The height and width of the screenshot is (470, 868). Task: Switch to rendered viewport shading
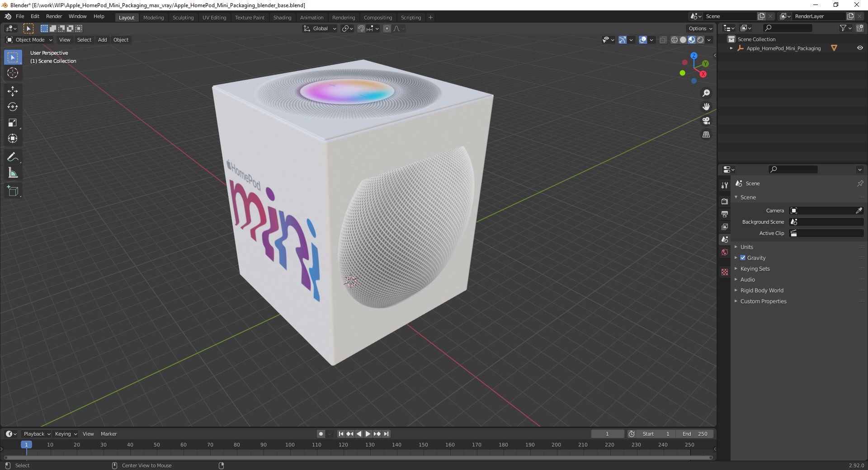pyautogui.click(x=700, y=40)
